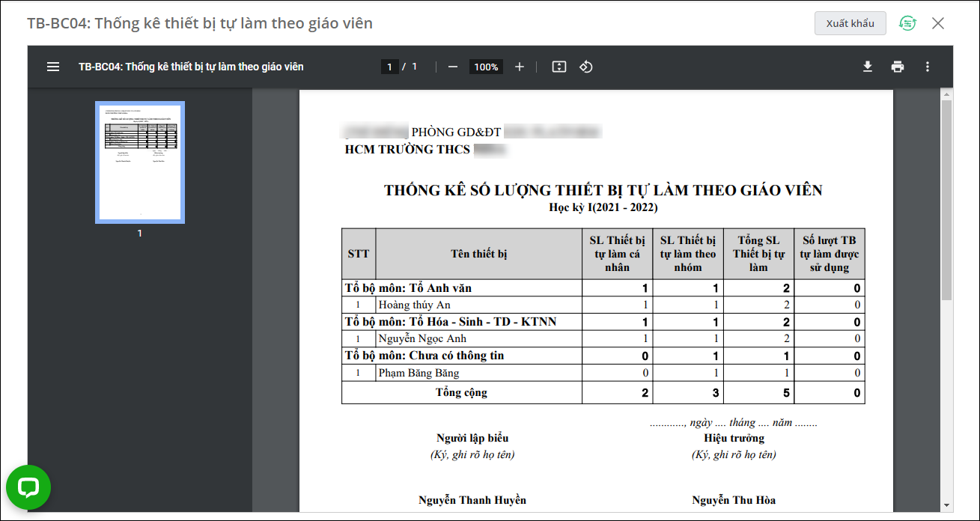Click the "HCM TRƯỜNG THCS" header text
The height and width of the screenshot is (521, 980).
click(407, 149)
